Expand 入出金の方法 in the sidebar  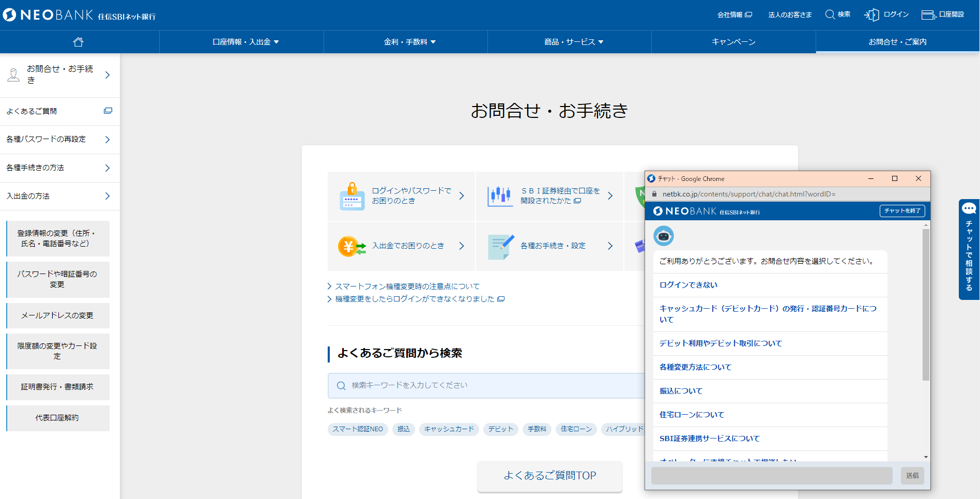click(x=60, y=196)
